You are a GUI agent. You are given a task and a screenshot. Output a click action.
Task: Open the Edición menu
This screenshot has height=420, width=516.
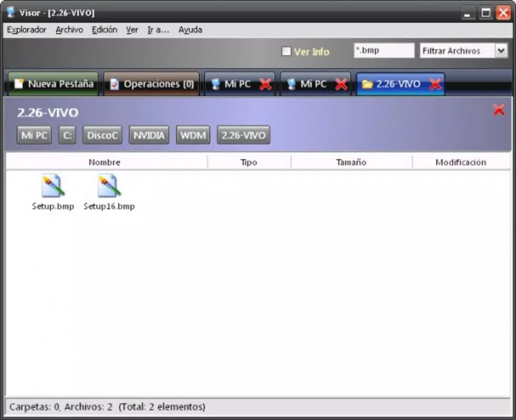[x=105, y=30]
